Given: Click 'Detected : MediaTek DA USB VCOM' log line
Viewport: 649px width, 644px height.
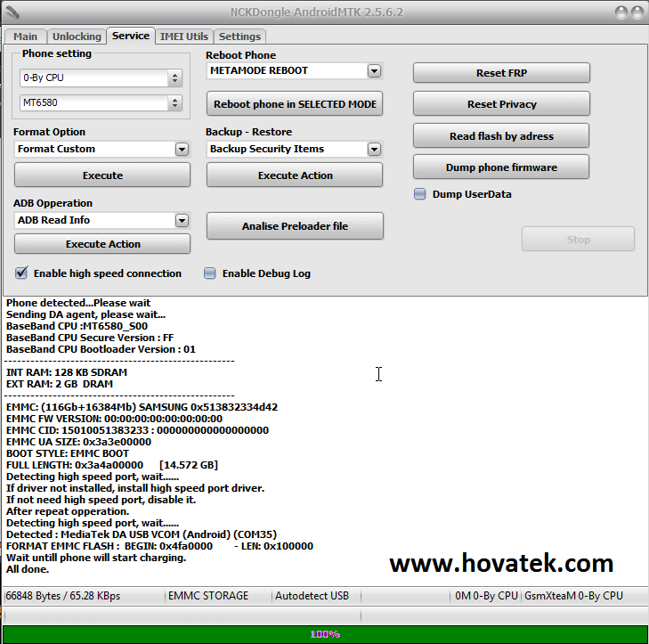Looking at the screenshot, I should click(x=142, y=534).
